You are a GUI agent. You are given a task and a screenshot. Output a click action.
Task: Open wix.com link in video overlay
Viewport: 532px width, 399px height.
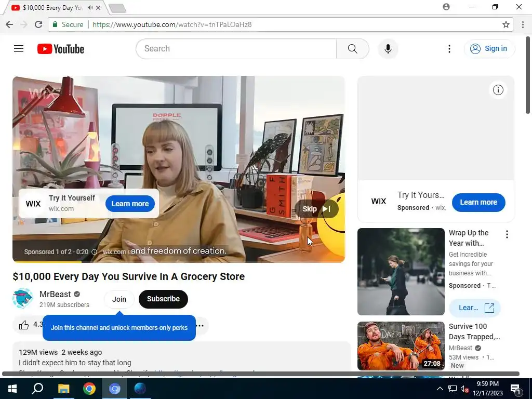[117, 252]
